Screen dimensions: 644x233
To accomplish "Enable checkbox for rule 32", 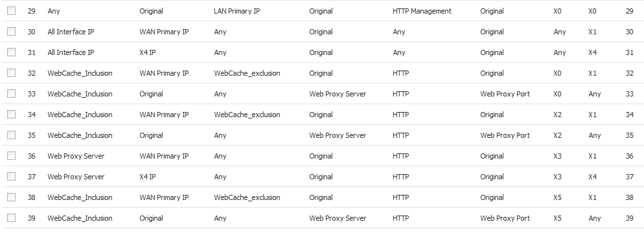I will pyautogui.click(x=12, y=72).
